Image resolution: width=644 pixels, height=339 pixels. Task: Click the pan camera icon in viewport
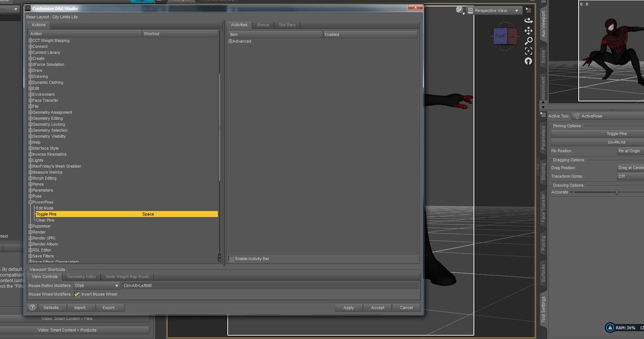pos(528,31)
